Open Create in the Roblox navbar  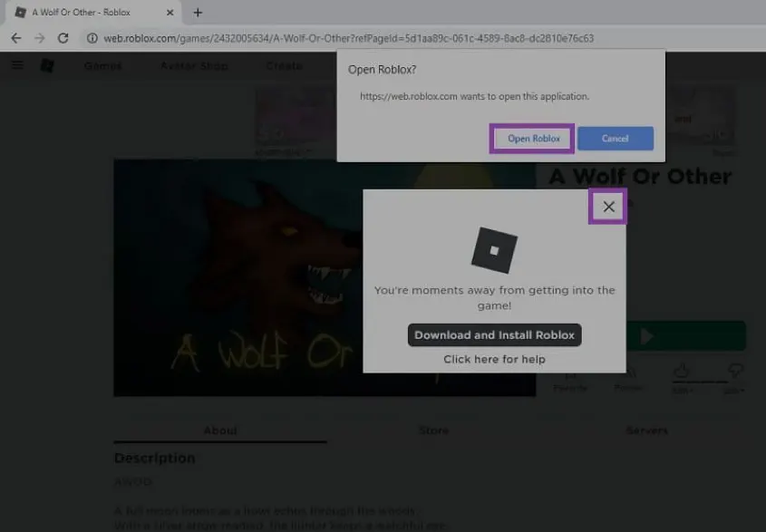click(284, 65)
